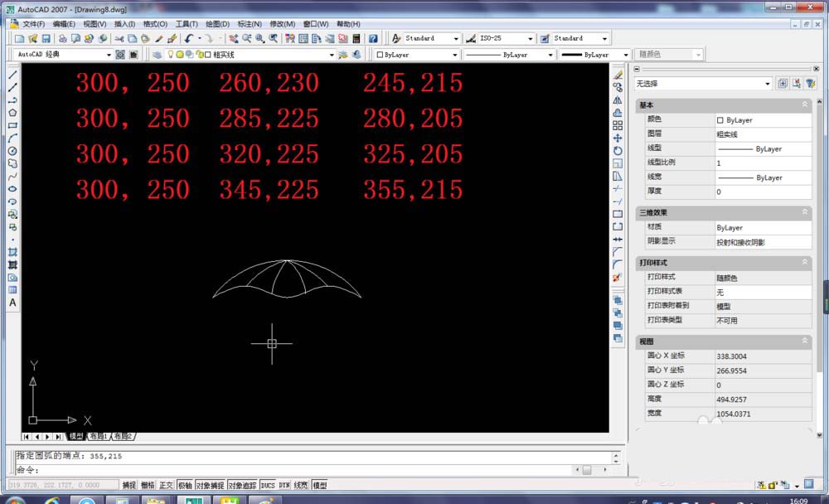Open the ByLayer color control dropdown

coord(454,55)
